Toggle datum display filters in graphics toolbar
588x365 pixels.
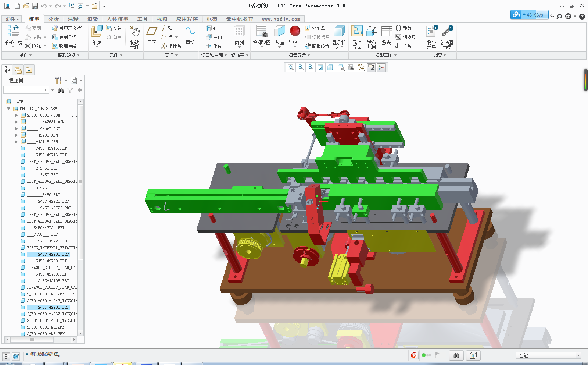click(x=361, y=67)
